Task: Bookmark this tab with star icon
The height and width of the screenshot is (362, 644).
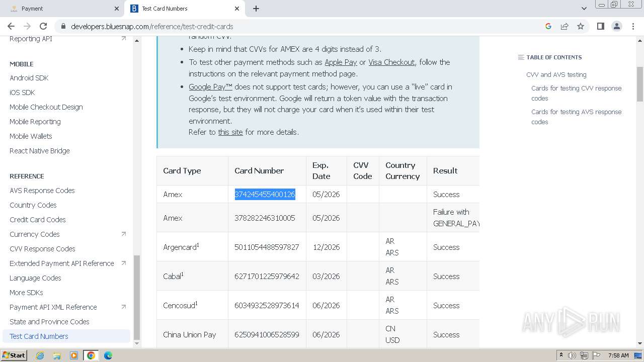Action: 581,26
